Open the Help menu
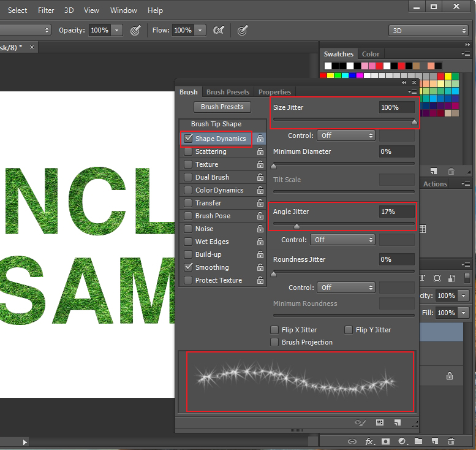 coord(155,10)
